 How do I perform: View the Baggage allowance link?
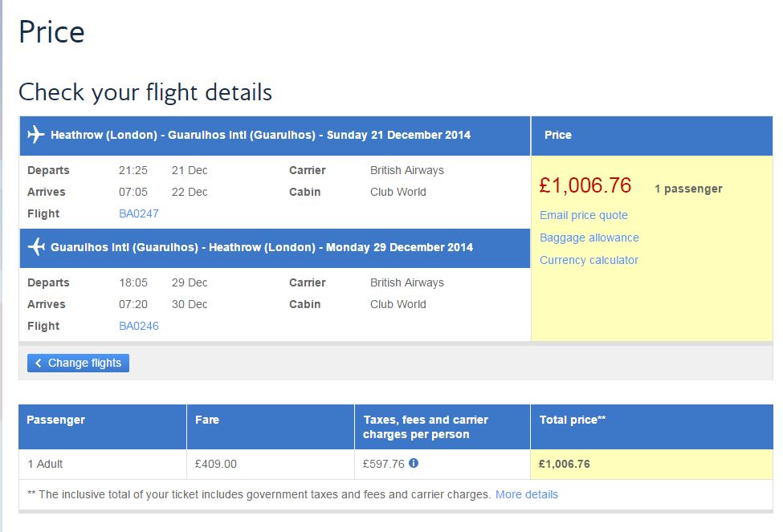pos(589,238)
